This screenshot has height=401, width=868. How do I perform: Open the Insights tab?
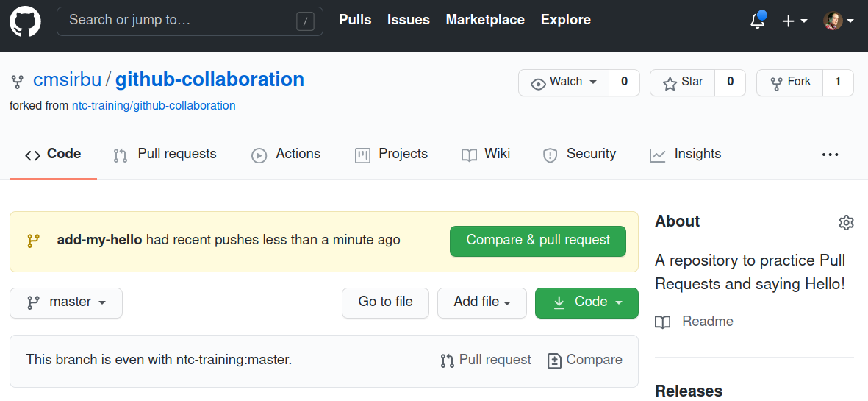[x=685, y=155]
